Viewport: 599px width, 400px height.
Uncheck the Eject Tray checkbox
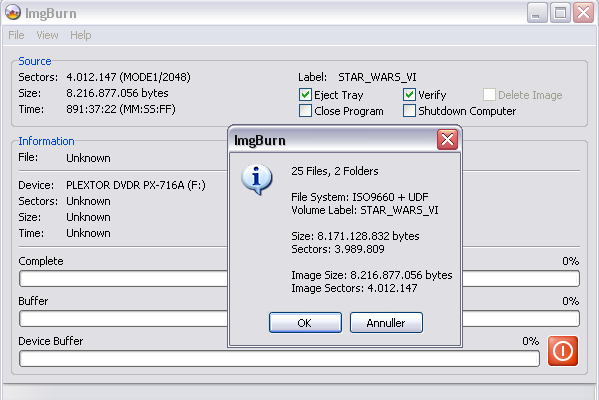click(305, 95)
